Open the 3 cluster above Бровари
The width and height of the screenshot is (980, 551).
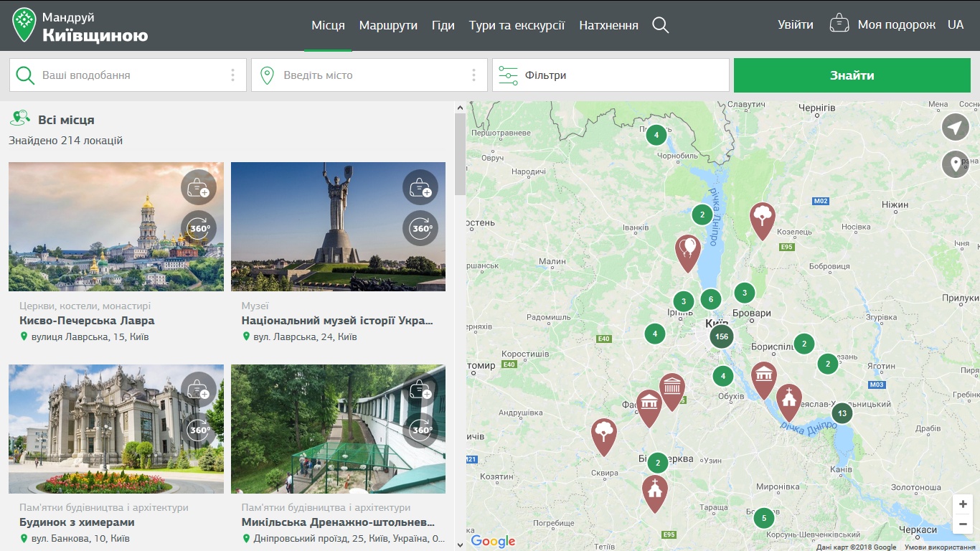click(x=745, y=292)
